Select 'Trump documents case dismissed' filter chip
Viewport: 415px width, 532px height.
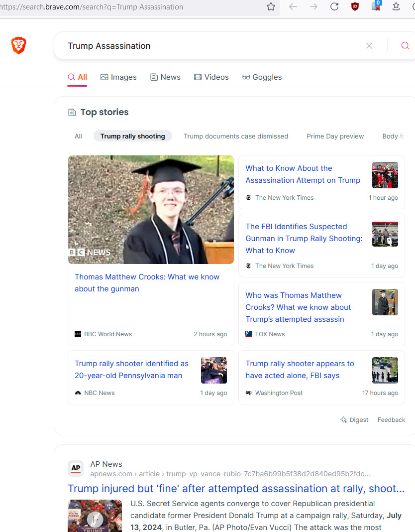236,136
